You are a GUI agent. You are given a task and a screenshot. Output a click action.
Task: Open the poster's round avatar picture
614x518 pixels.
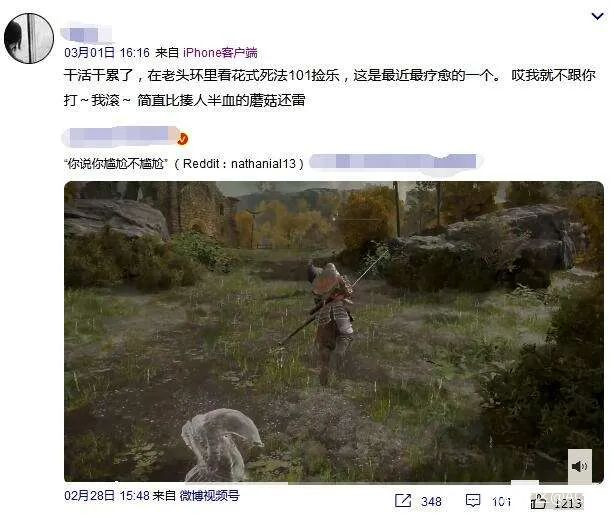click(29, 38)
